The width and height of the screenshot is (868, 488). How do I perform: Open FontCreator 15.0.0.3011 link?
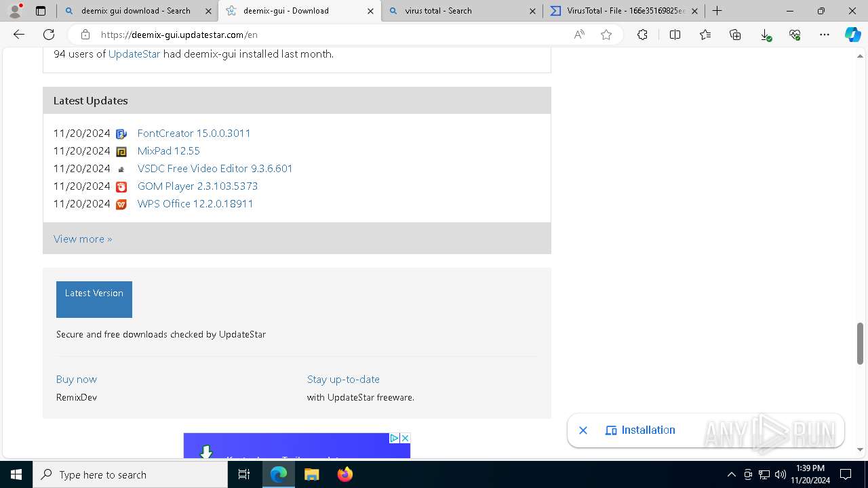pos(194,134)
